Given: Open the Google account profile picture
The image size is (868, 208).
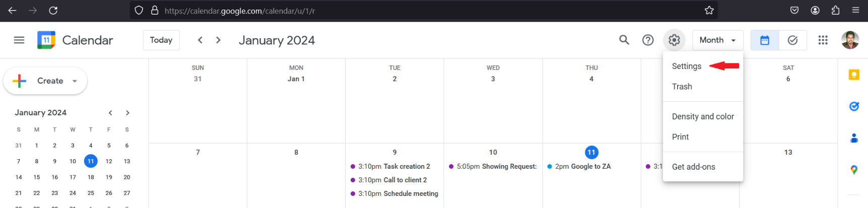Looking at the screenshot, I should tap(850, 40).
